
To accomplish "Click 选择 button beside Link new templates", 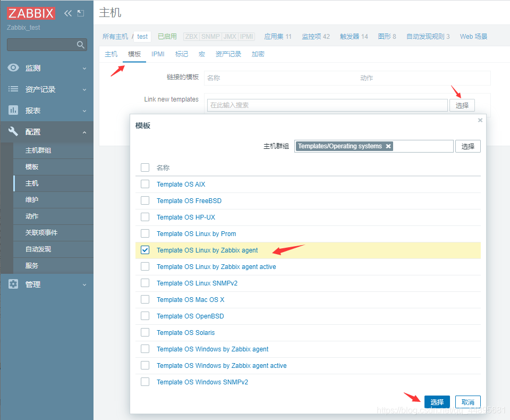I will coord(462,105).
